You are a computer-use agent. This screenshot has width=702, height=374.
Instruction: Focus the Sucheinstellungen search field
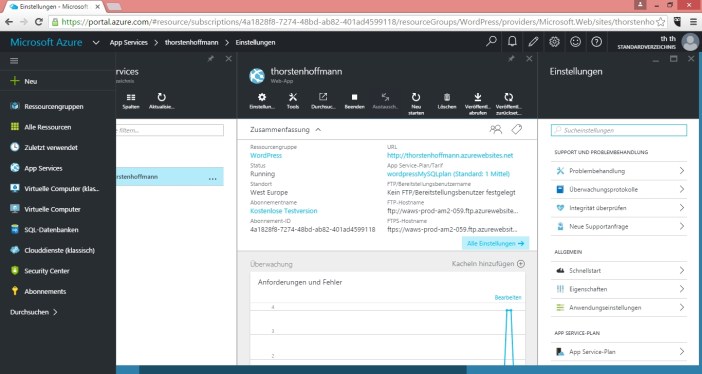(619, 130)
